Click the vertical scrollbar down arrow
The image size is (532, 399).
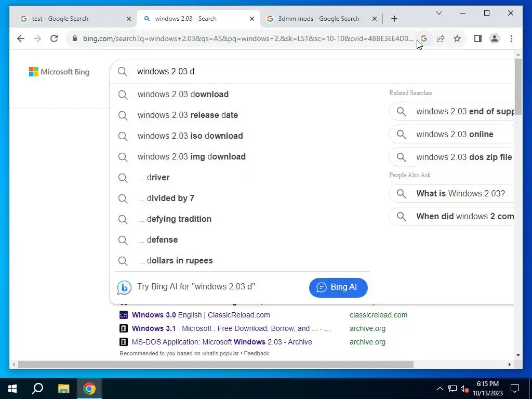pyautogui.click(x=518, y=355)
